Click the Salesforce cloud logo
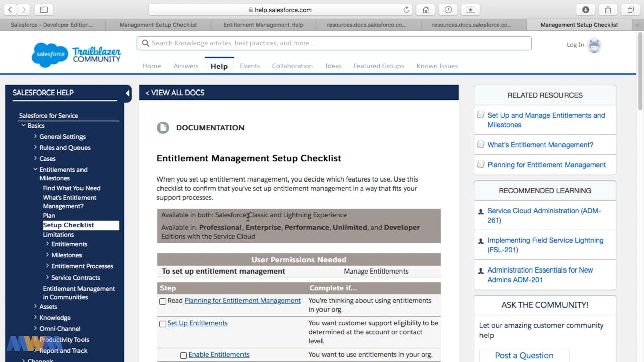This screenshot has height=362, width=644. [x=50, y=54]
